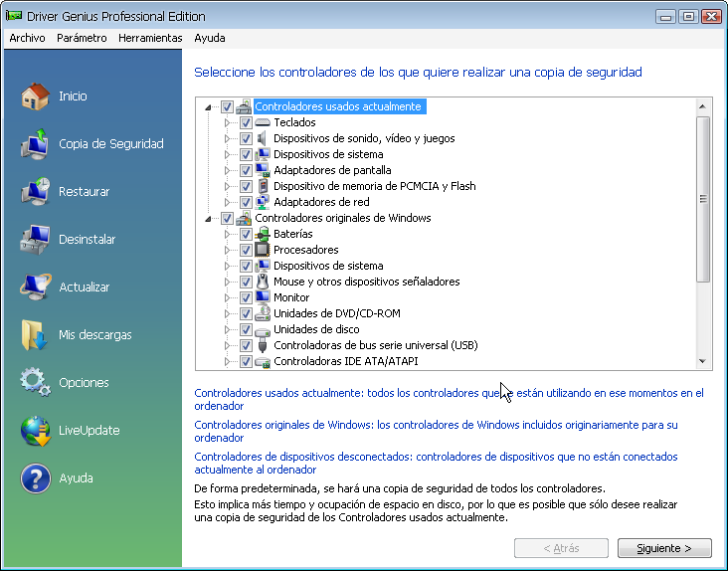Select the PCMCIA y Flash memory icon
The image size is (728, 571).
point(263,186)
